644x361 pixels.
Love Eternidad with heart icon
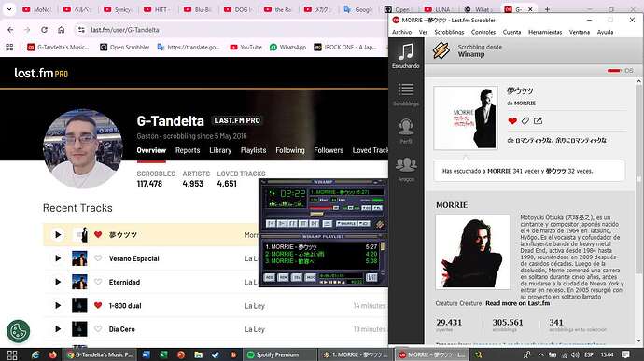pyautogui.click(x=98, y=282)
